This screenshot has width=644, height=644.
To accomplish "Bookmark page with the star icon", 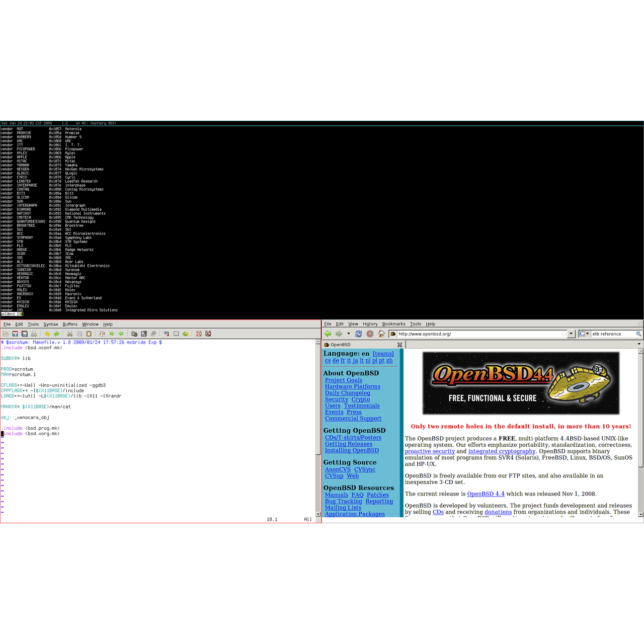I will point(563,334).
